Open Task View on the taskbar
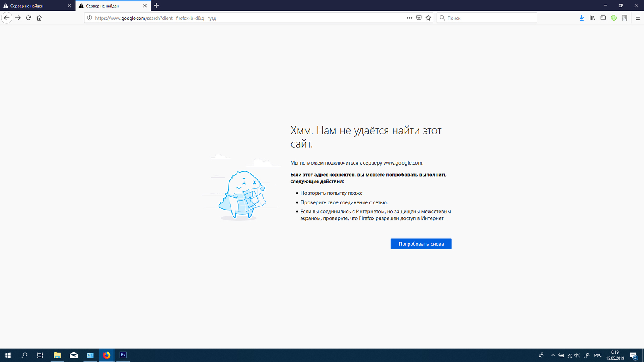The width and height of the screenshot is (644, 362). (40, 355)
